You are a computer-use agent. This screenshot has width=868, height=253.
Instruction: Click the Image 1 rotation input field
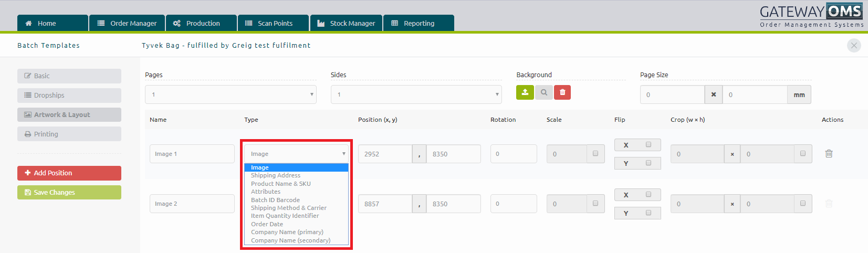[514, 154]
